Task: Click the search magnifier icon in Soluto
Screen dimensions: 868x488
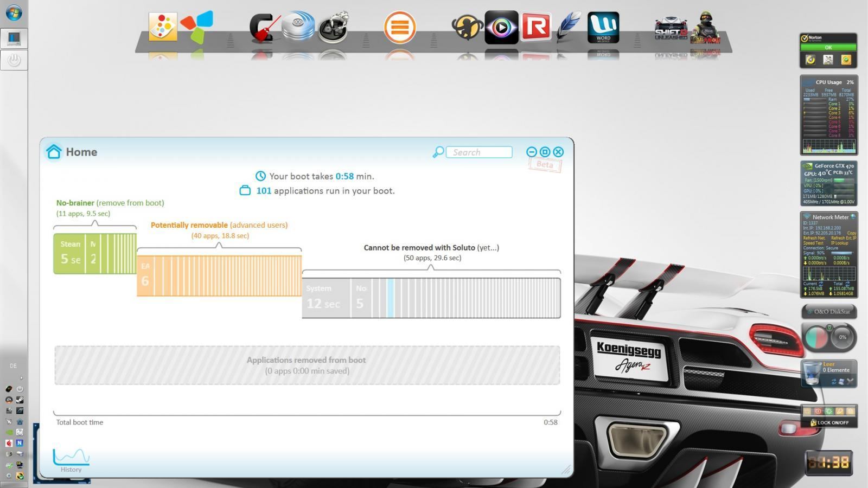Action: (x=438, y=152)
